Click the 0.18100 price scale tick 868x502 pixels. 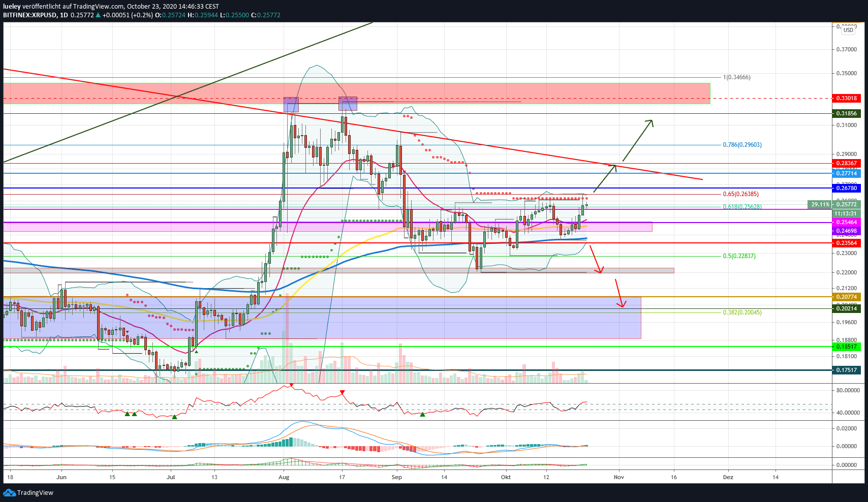(847, 356)
